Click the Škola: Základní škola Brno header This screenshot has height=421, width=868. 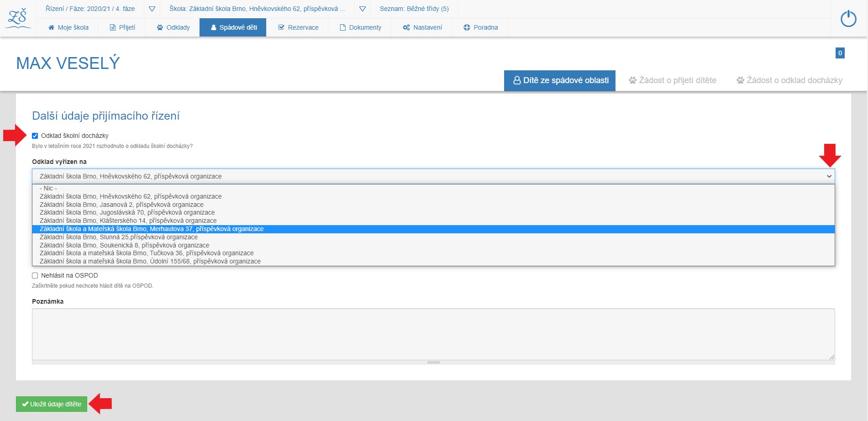[x=257, y=9]
